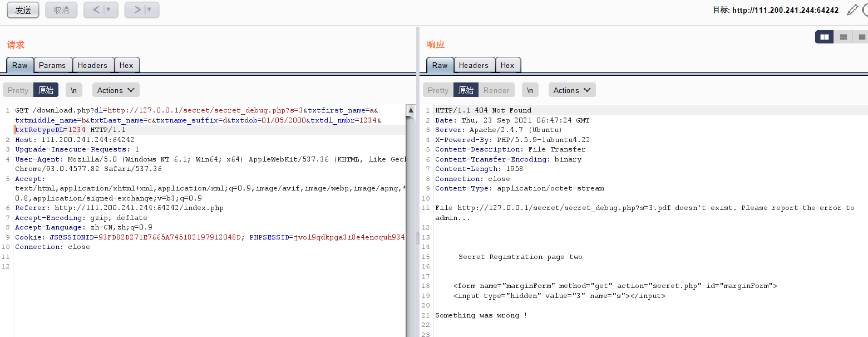
Task: Click the line X-Powered-By: PHP/5.5.9-1ubuntu4.22
Action: pos(512,140)
